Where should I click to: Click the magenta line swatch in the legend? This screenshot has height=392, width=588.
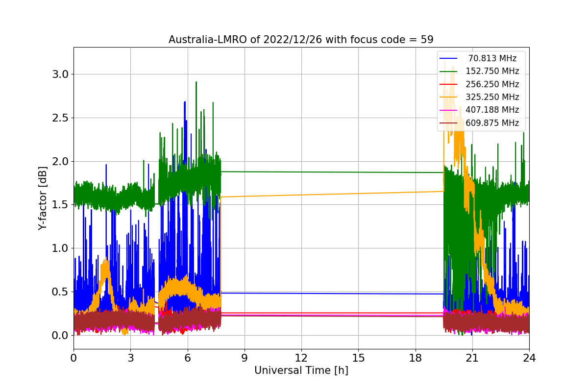[448, 110]
